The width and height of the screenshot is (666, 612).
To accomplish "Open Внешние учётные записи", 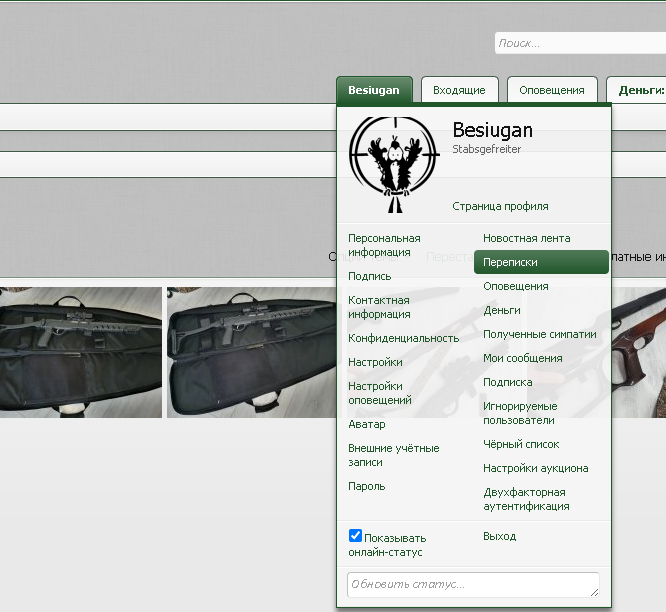I will pyautogui.click(x=393, y=455).
